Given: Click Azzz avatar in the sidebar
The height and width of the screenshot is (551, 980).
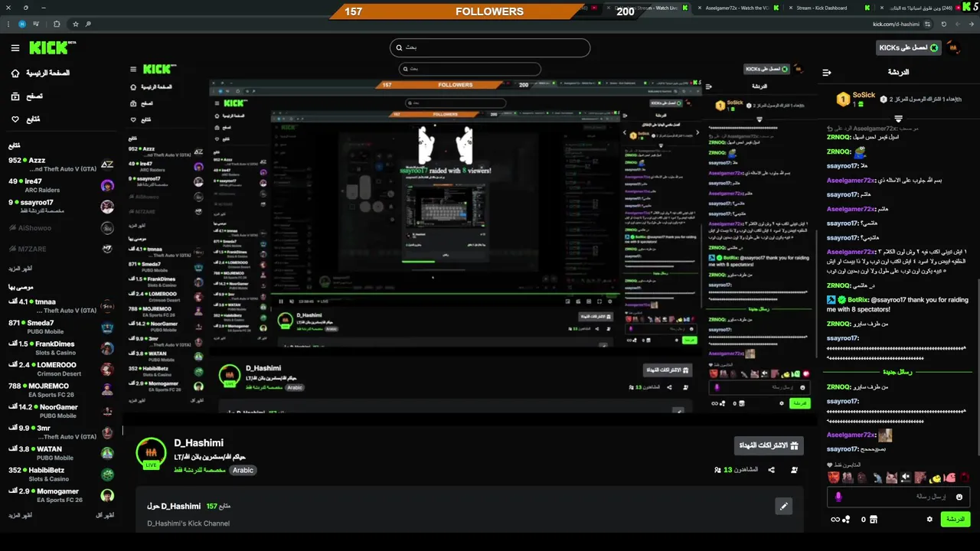Looking at the screenshot, I should 107,165.
